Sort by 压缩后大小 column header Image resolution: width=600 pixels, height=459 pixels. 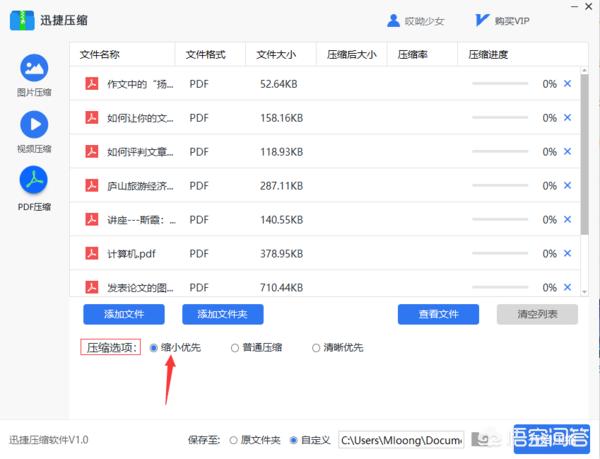[352, 55]
